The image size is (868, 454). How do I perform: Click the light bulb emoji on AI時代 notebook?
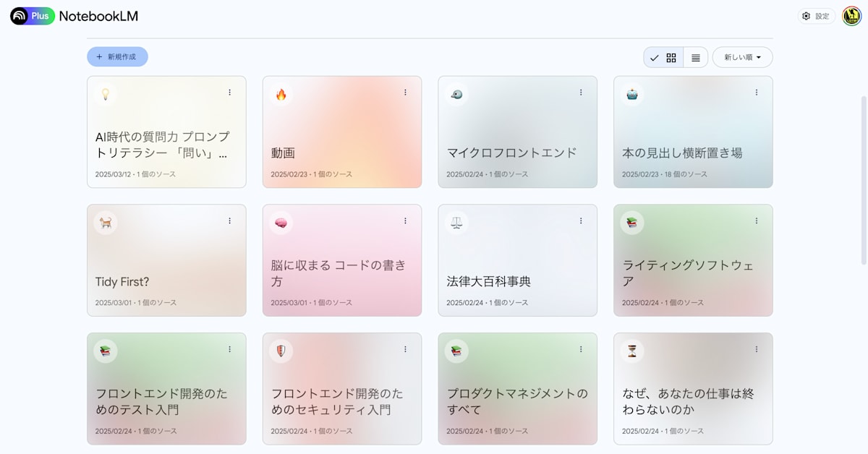coord(106,94)
